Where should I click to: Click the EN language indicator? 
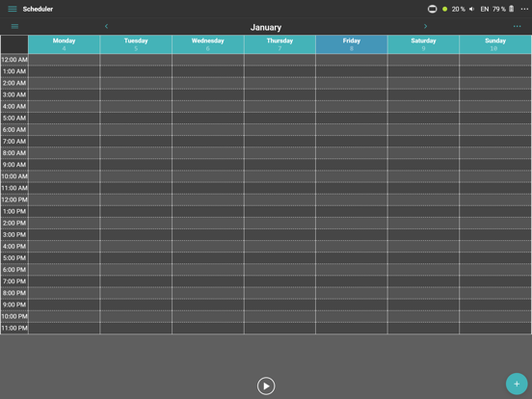click(x=485, y=10)
